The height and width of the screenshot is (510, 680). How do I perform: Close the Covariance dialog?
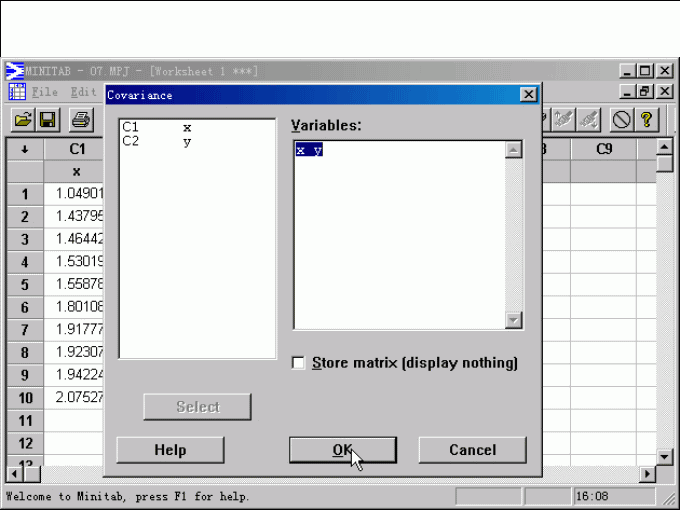coord(528,95)
